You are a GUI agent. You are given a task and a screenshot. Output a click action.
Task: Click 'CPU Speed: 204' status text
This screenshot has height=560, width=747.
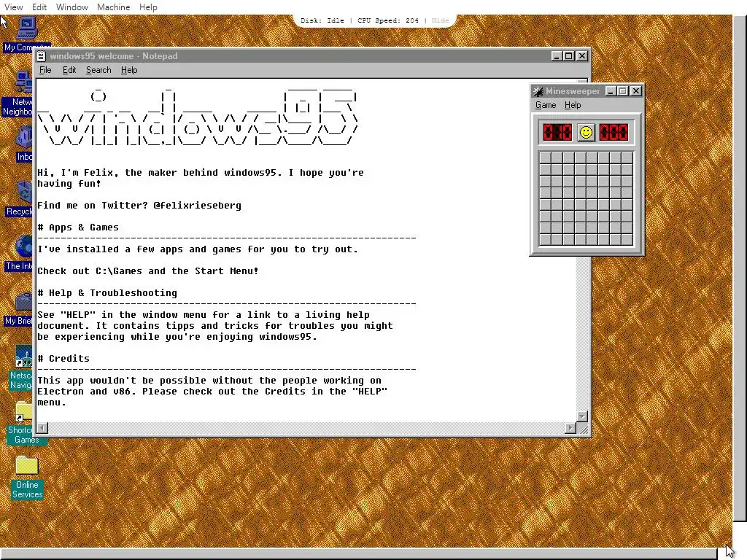click(x=388, y=20)
